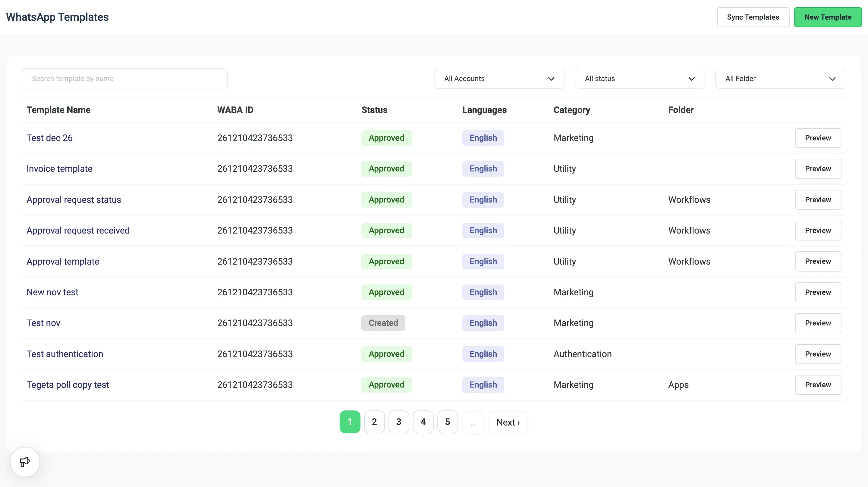Image resolution: width=868 pixels, height=487 pixels.
Task: Click Approved badge in Tegeta poll copy test row
Action: (x=386, y=385)
